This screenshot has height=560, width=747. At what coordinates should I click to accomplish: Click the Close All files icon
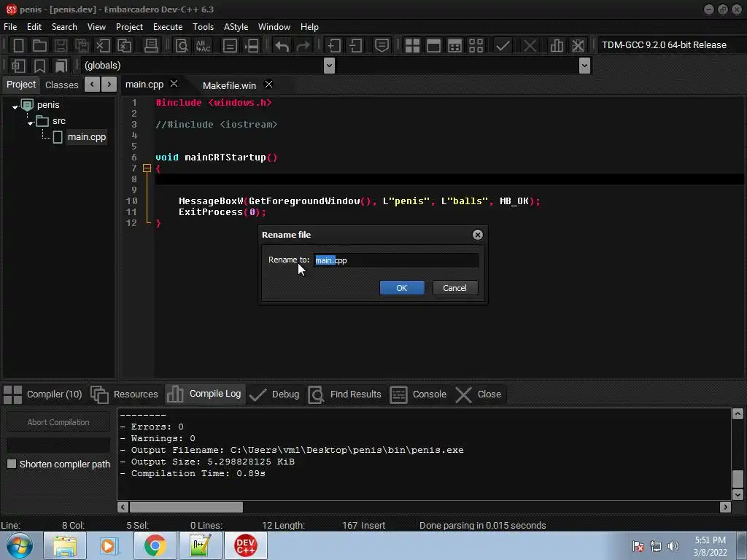pos(124,45)
